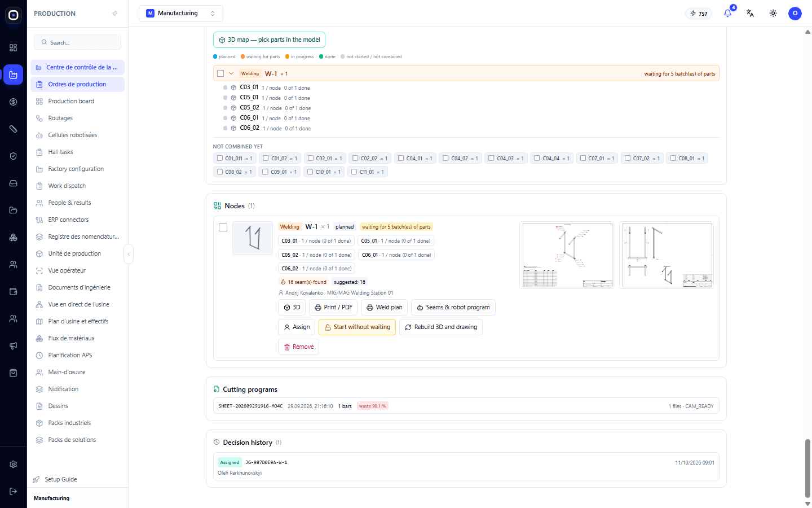Open the settings gear in left rail
This screenshot has height=508, width=812.
coord(14,464)
